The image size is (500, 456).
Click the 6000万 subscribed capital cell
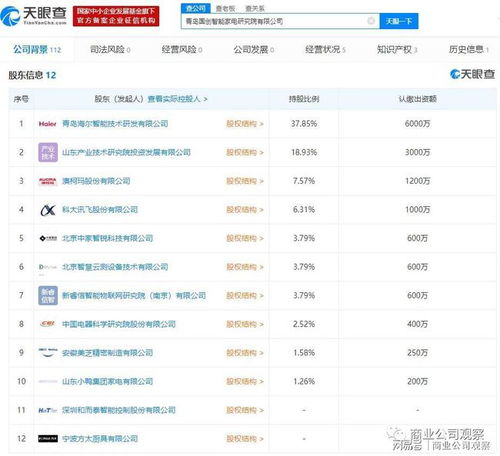(x=417, y=124)
